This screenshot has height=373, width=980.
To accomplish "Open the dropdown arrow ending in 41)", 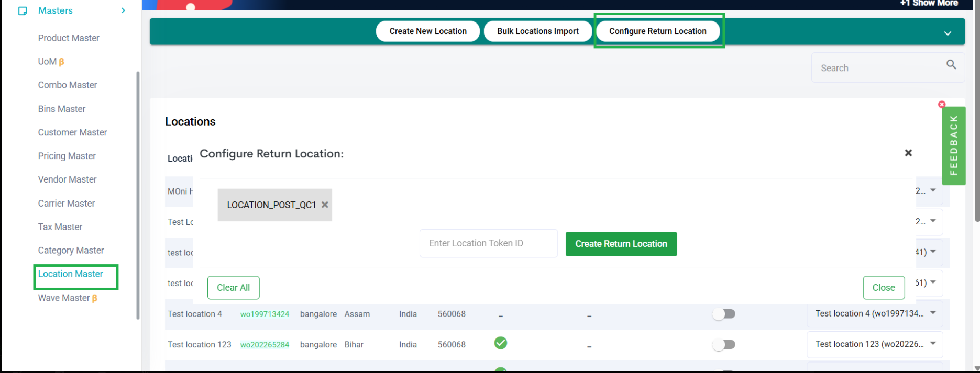I will click(933, 252).
